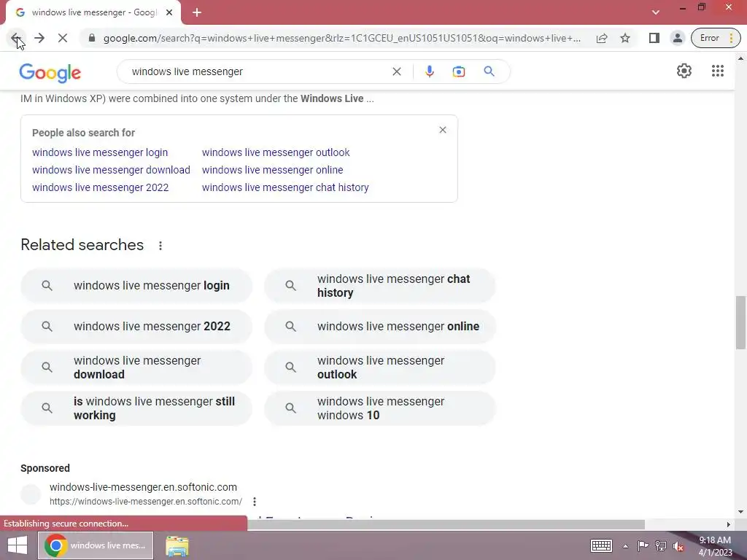
Task: Expand the tab search chevron
Action: coord(656,12)
